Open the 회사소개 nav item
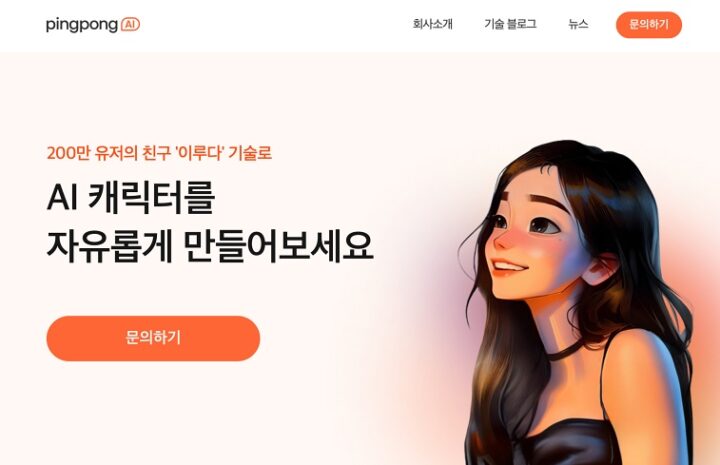Screen dimensions: 720x465 click(433, 24)
